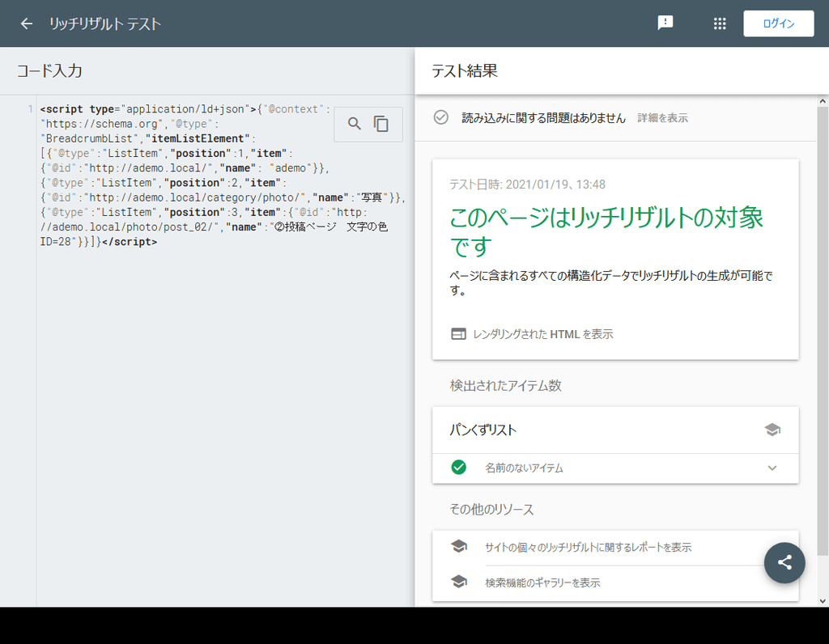Click the results scrollbar up arrow

[x=823, y=101]
